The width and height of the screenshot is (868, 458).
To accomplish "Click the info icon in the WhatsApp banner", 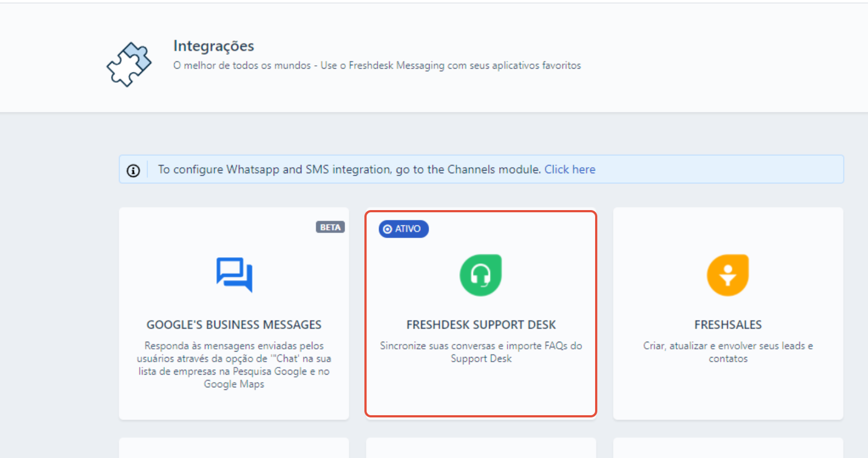I will pos(133,171).
